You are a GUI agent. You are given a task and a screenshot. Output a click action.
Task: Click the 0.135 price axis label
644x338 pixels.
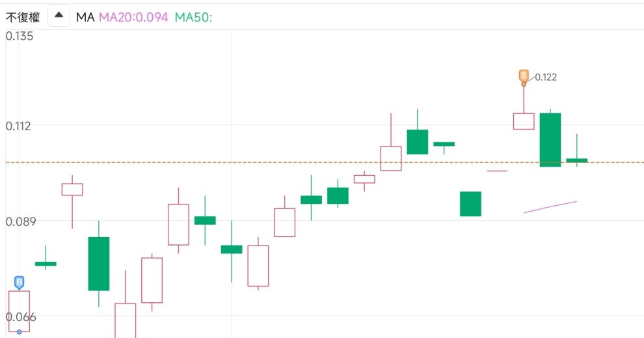pos(20,36)
